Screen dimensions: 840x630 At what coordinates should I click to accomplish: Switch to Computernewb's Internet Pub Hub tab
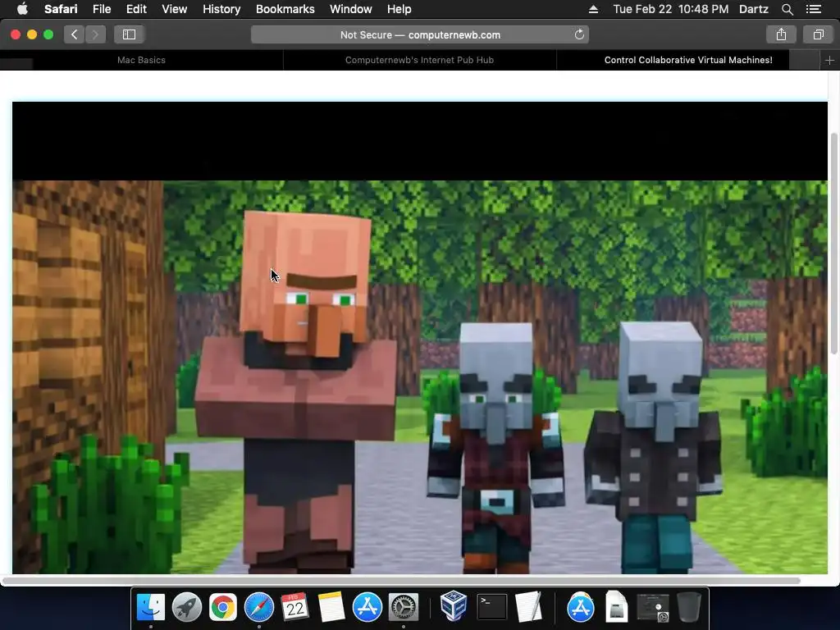click(419, 60)
